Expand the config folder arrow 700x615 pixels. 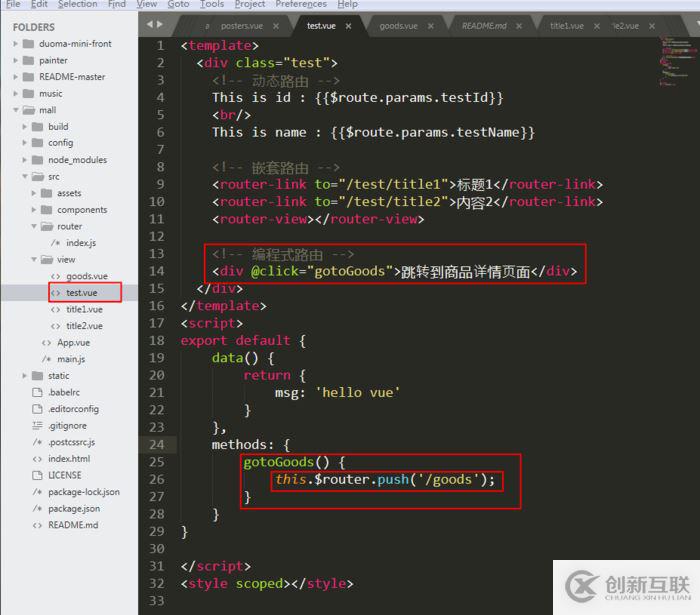click(25, 143)
